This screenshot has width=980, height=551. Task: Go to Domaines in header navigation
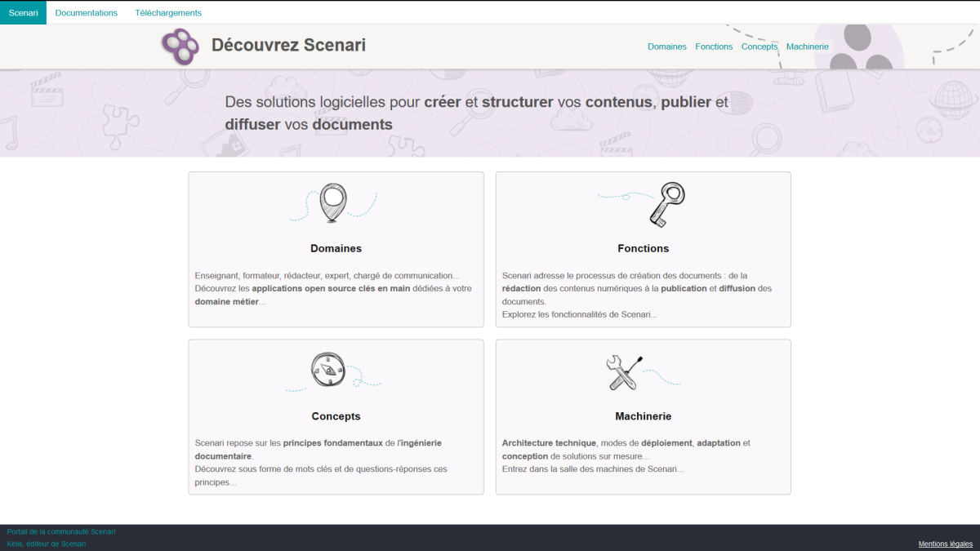click(x=667, y=47)
